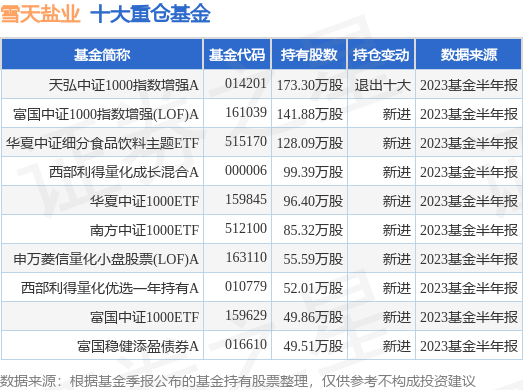Click fund code 159845
The width and height of the screenshot is (523, 390).
(x=246, y=200)
